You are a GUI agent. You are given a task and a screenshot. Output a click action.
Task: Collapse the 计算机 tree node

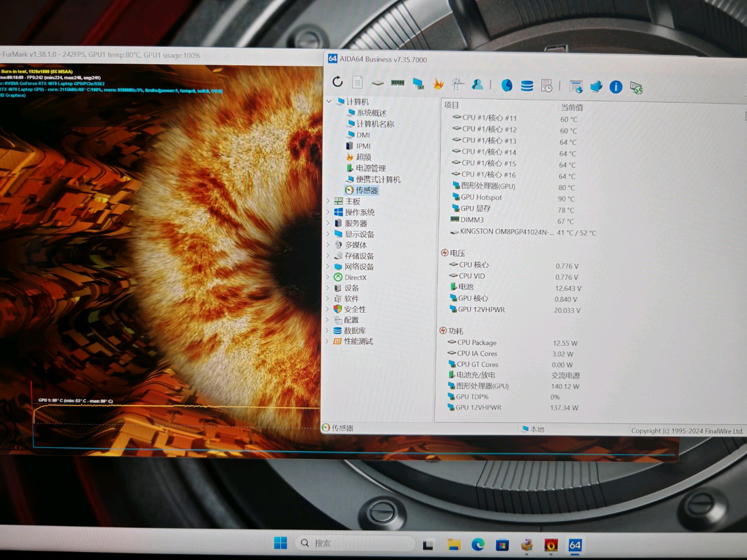pyautogui.click(x=329, y=101)
